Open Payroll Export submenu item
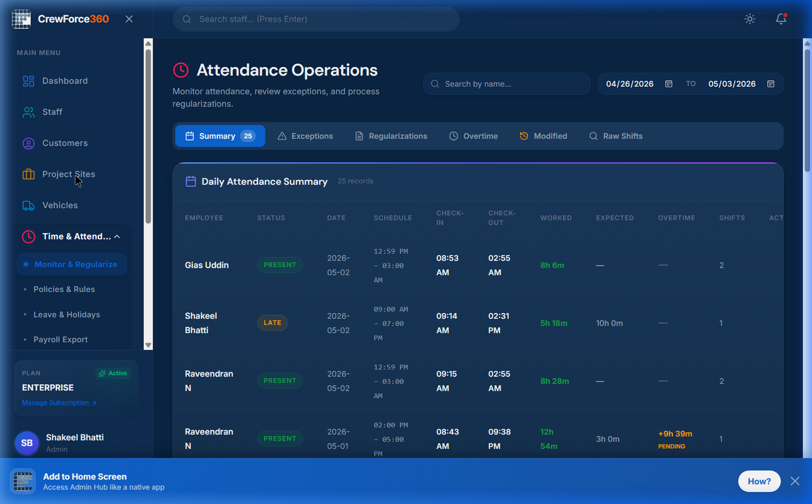This screenshot has width=812, height=504. [60, 339]
